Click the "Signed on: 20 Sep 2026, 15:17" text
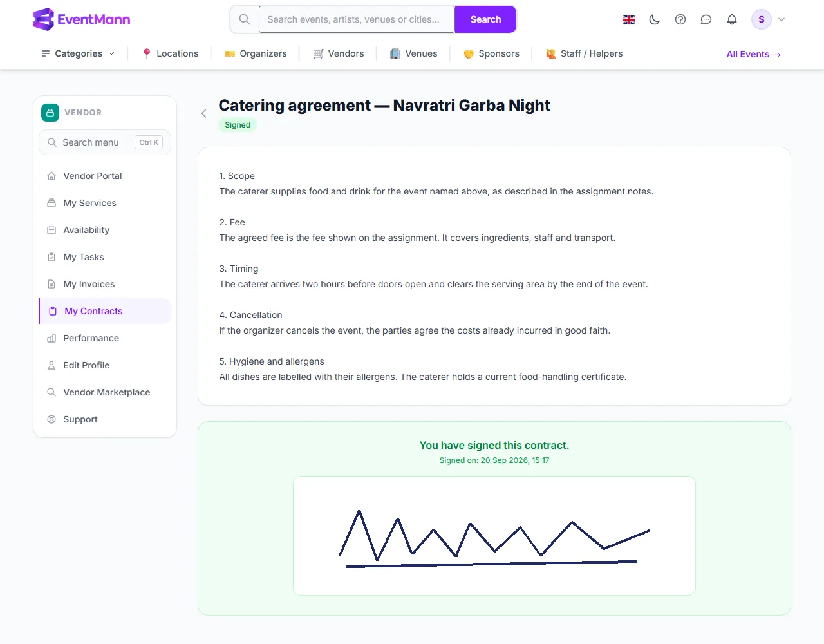 (x=494, y=460)
